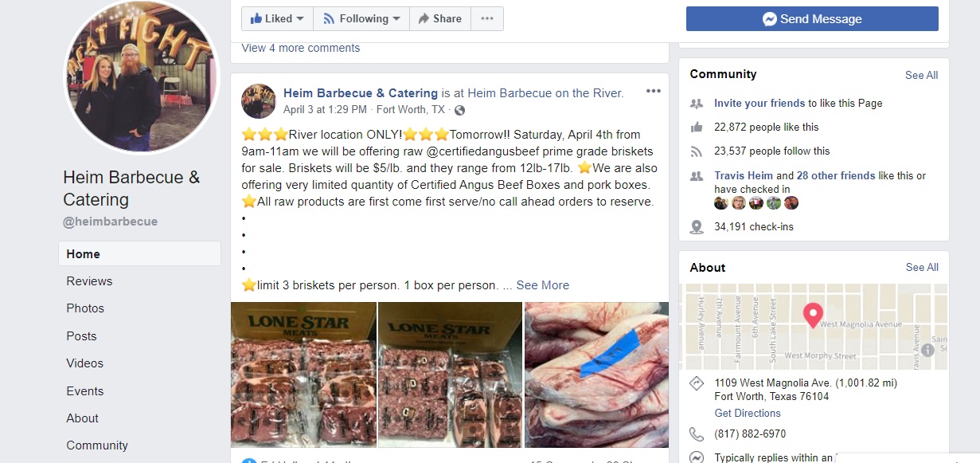This screenshot has height=463, width=980.
Task: Click Get Directions link
Action: [748, 413]
